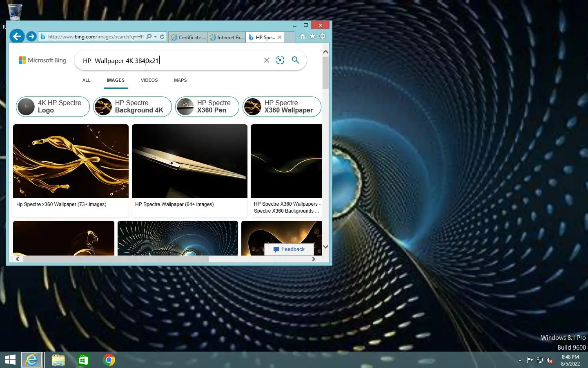Open the IE Home icon
Viewport: 588px width, 368px height.
point(303,36)
